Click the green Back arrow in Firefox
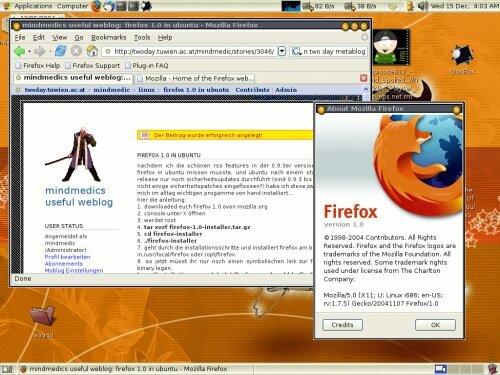Screen dimensions: 500x375 click(x=19, y=51)
